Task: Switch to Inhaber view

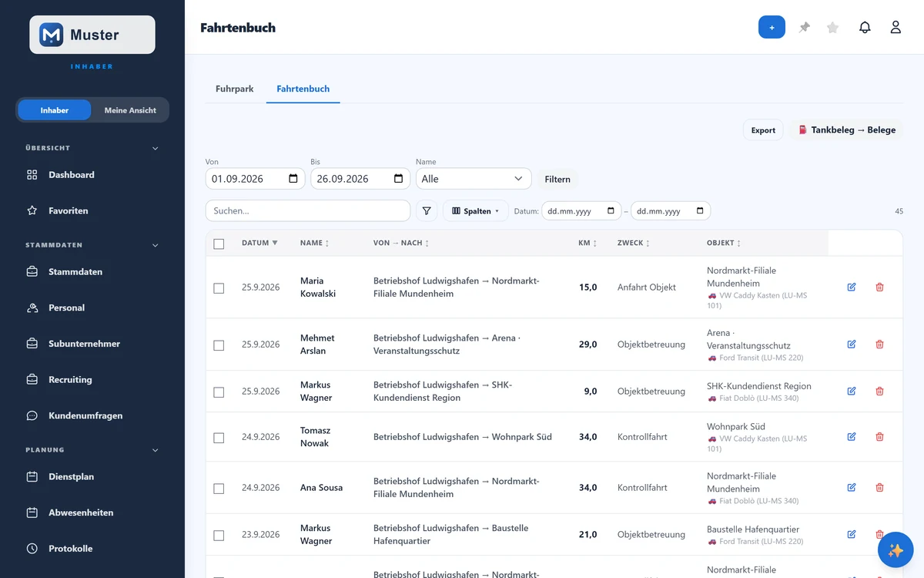Action: (x=55, y=110)
